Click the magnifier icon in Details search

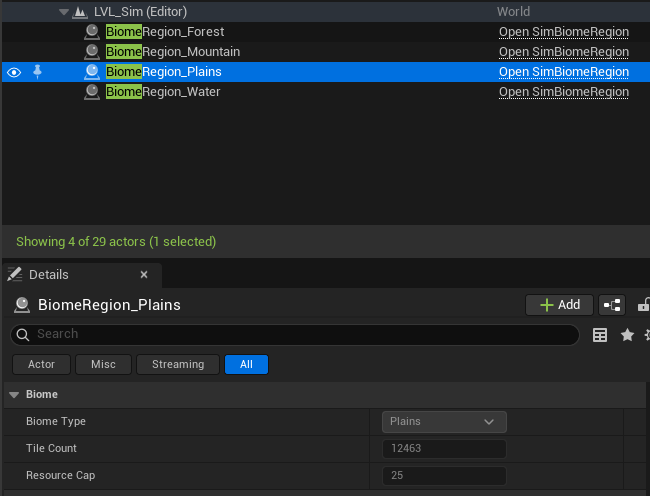coord(23,335)
